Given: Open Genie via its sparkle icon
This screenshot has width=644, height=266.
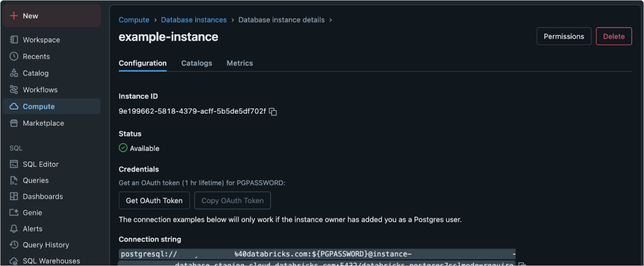Looking at the screenshot, I should click(x=14, y=212).
